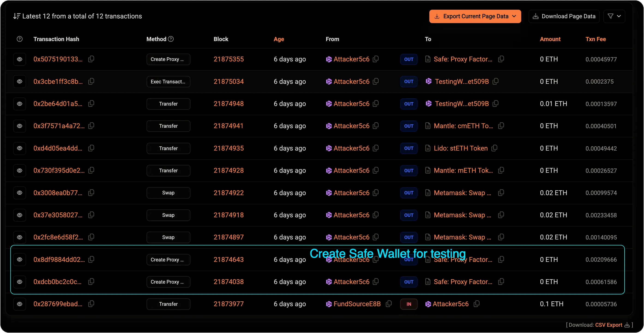
Task: Copy transaction hash 0x5075190133
Action: (x=91, y=59)
